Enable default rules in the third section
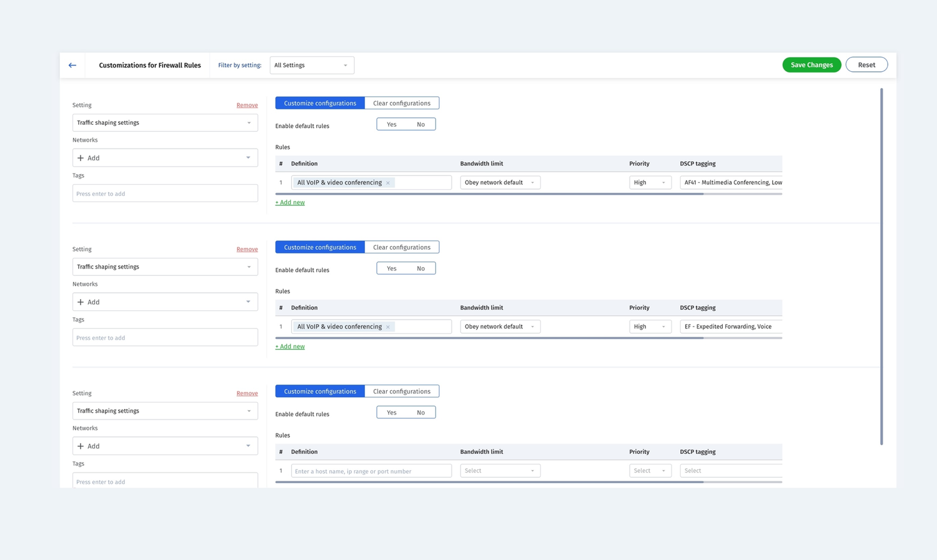The width and height of the screenshot is (937, 560). click(x=391, y=412)
